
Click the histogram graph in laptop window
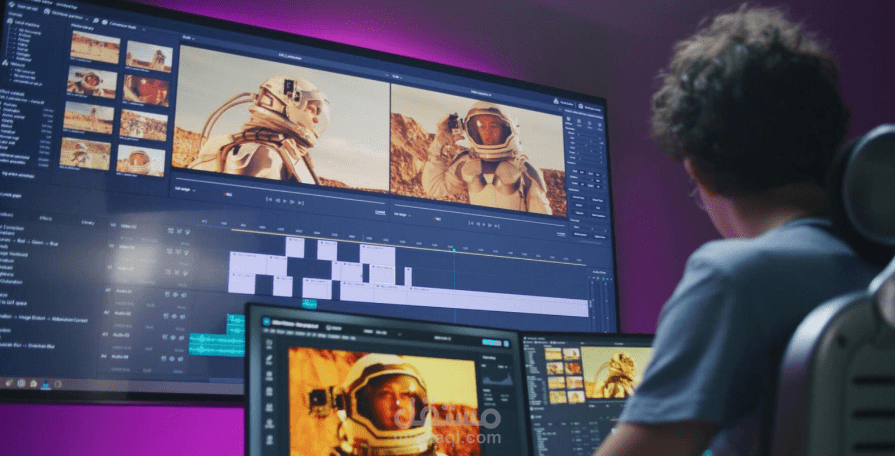point(498,379)
